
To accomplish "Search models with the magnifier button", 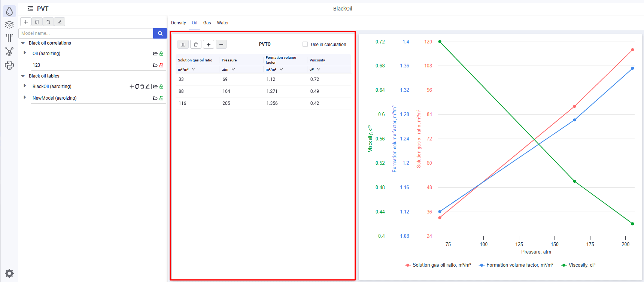I will 160,33.
